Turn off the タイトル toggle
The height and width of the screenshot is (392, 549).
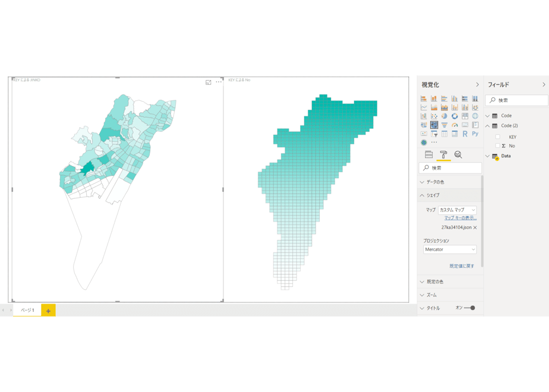(469, 308)
